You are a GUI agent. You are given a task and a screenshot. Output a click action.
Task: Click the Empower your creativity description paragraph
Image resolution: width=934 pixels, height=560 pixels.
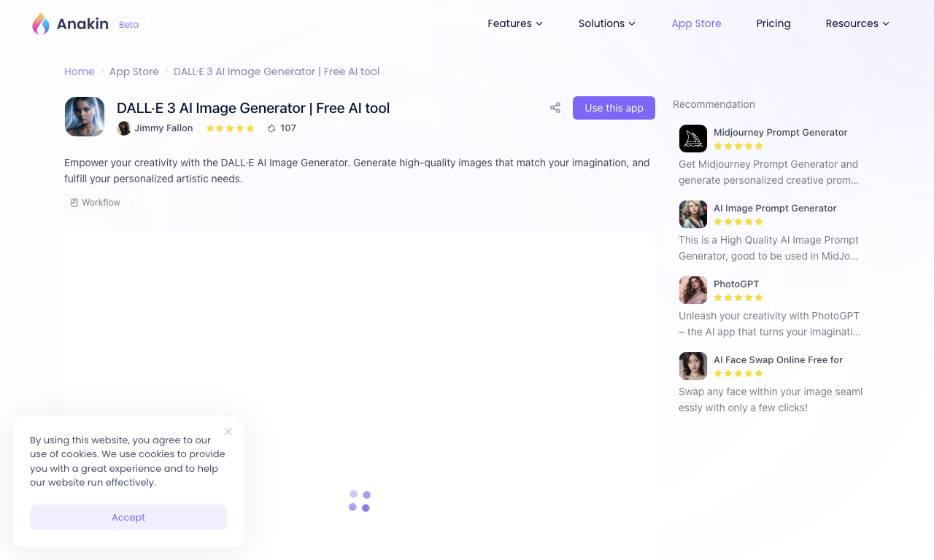357,171
